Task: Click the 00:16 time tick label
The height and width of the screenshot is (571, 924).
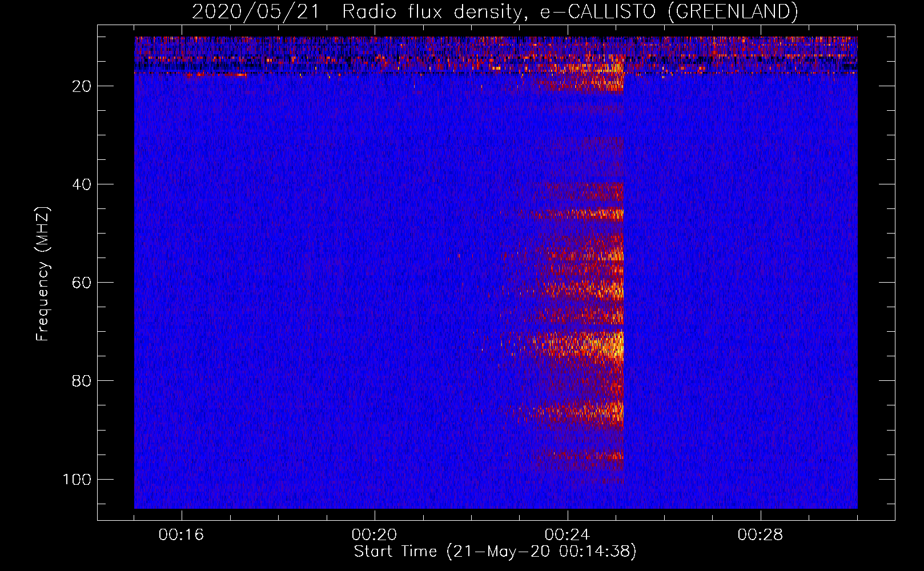Action: point(181,535)
